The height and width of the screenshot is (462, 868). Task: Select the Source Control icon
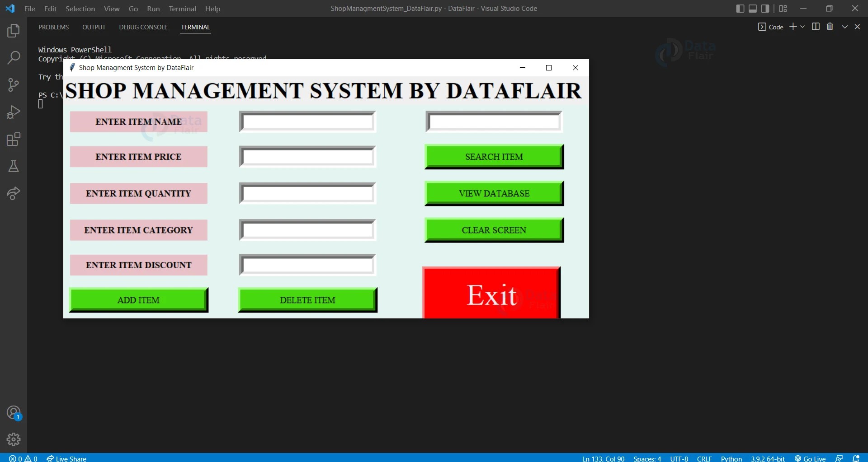click(x=13, y=85)
